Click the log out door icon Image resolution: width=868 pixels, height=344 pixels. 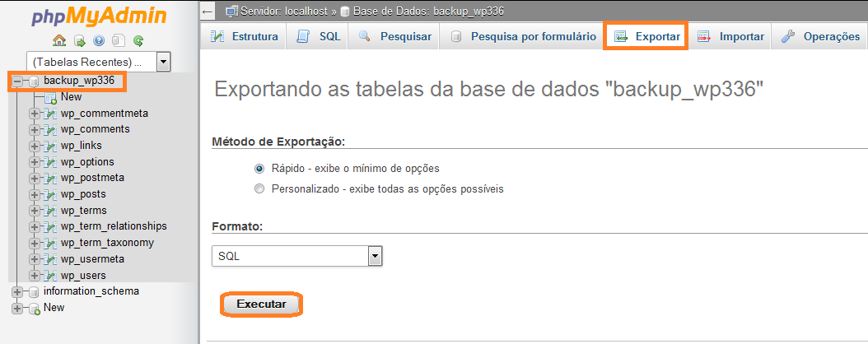pyautogui.click(x=80, y=40)
